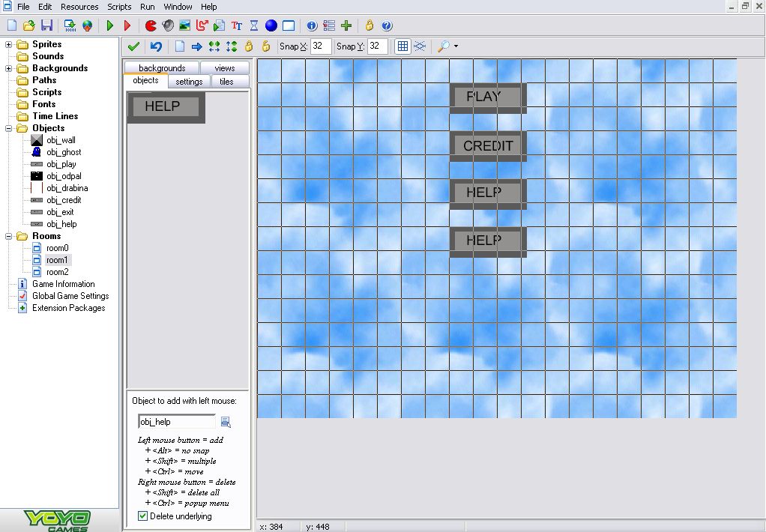This screenshot has width=766, height=532.
Task: Open the object selection popup button
Action: click(x=226, y=422)
